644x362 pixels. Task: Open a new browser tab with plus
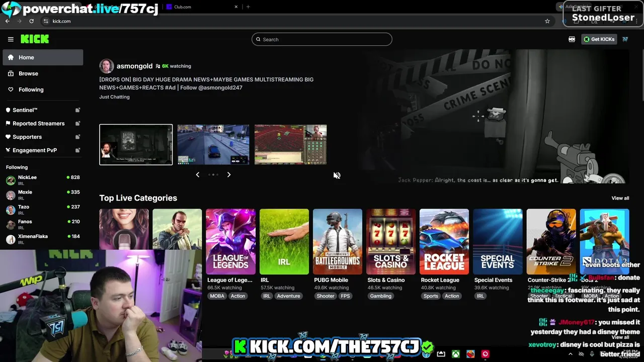point(248,7)
